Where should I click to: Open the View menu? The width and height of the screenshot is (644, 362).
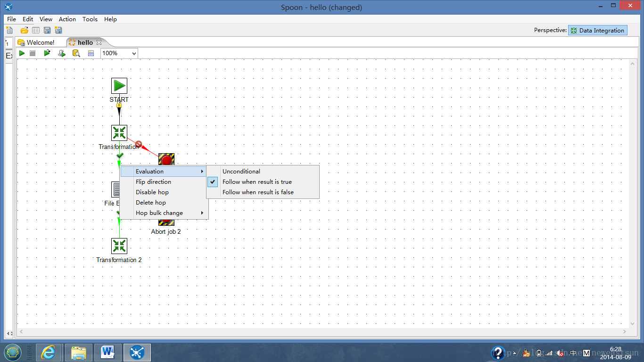click(x=46, y=19)
